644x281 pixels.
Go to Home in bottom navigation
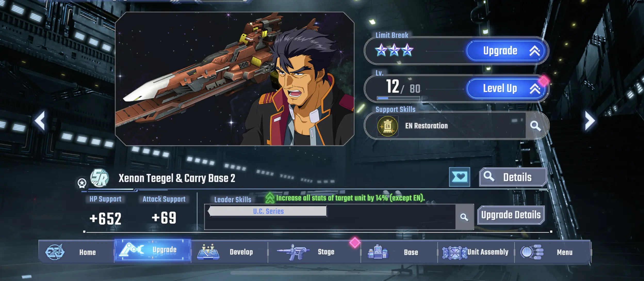[77, 252]
